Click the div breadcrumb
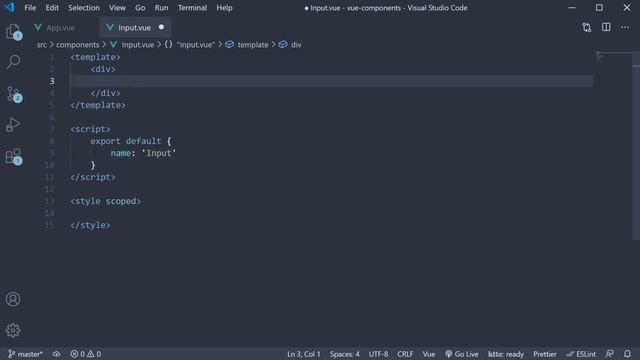 point(290,44)
